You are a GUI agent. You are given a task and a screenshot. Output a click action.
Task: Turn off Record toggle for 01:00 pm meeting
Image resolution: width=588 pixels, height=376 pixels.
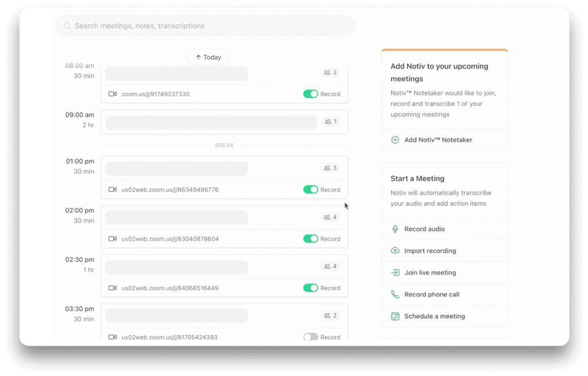311,189
